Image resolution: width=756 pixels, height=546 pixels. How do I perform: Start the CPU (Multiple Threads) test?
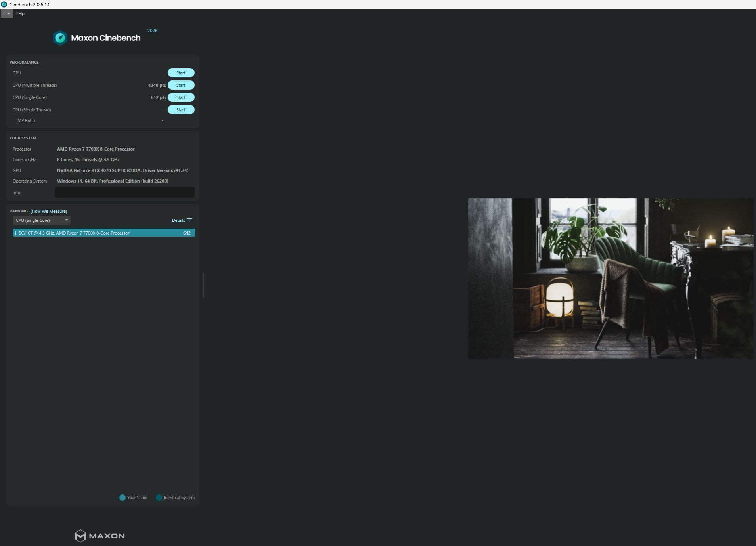point(181,85)
